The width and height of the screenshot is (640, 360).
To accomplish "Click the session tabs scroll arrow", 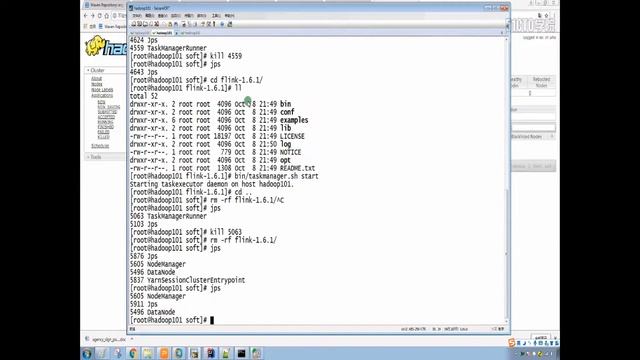I will coord(502,33).
